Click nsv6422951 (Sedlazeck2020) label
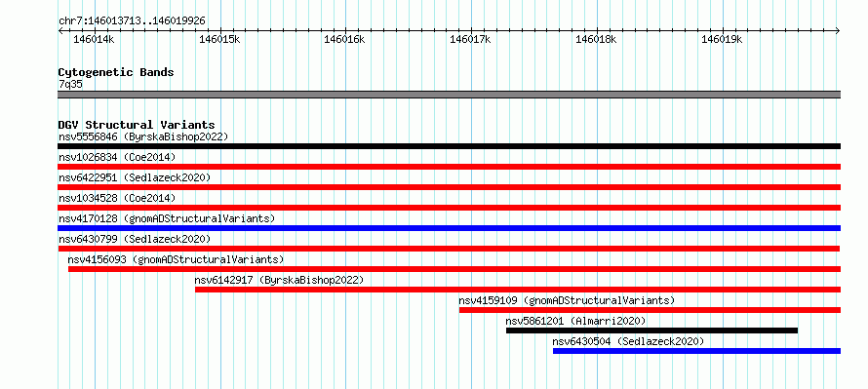 point(135,177)
